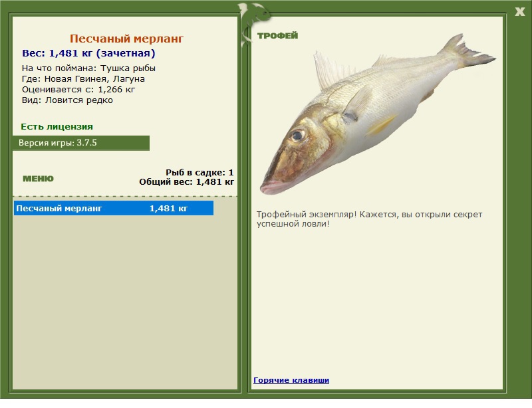
Task: Click the Версия игры: 3.7.5 bar
Action: 80,143
